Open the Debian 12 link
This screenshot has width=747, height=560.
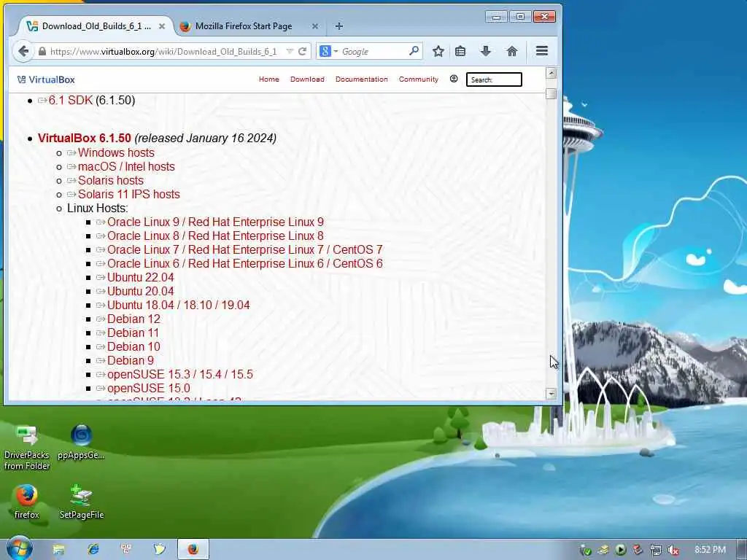[x=133, y=319]
